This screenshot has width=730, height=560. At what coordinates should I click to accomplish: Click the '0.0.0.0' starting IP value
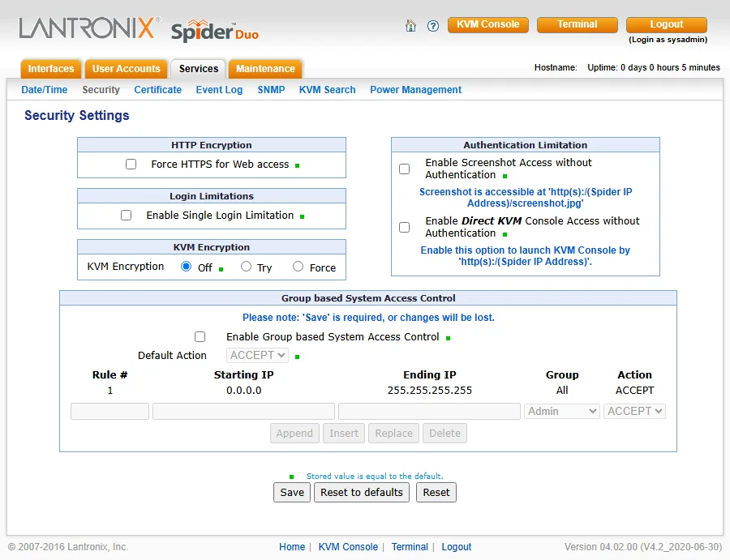(x=244, y=391)
